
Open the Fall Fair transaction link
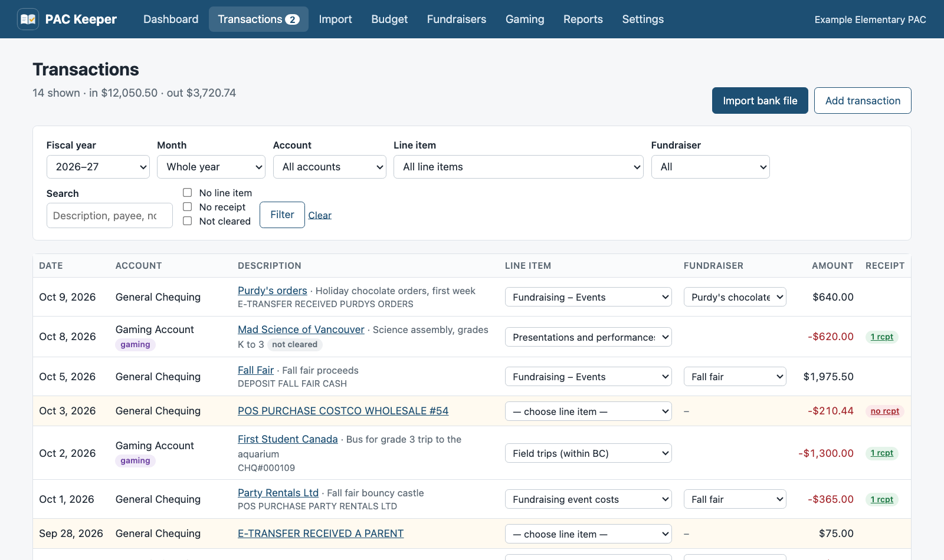(x=255, y=370)
